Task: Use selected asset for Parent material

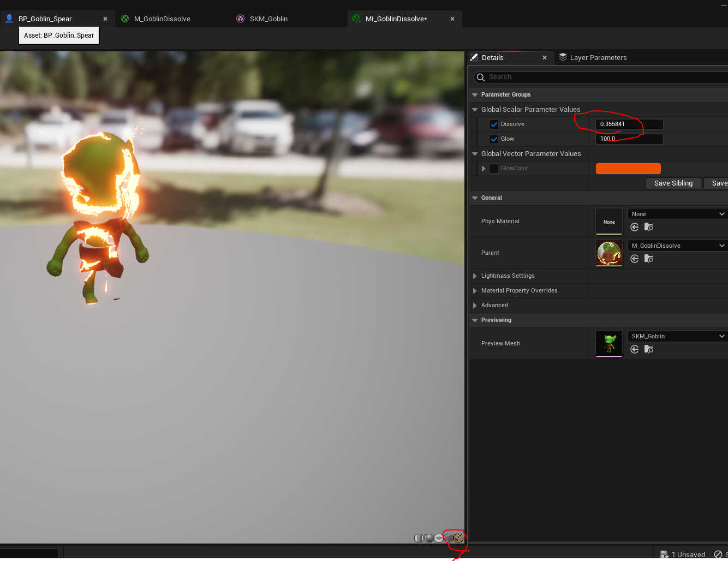Action: (x=635, y=259)
